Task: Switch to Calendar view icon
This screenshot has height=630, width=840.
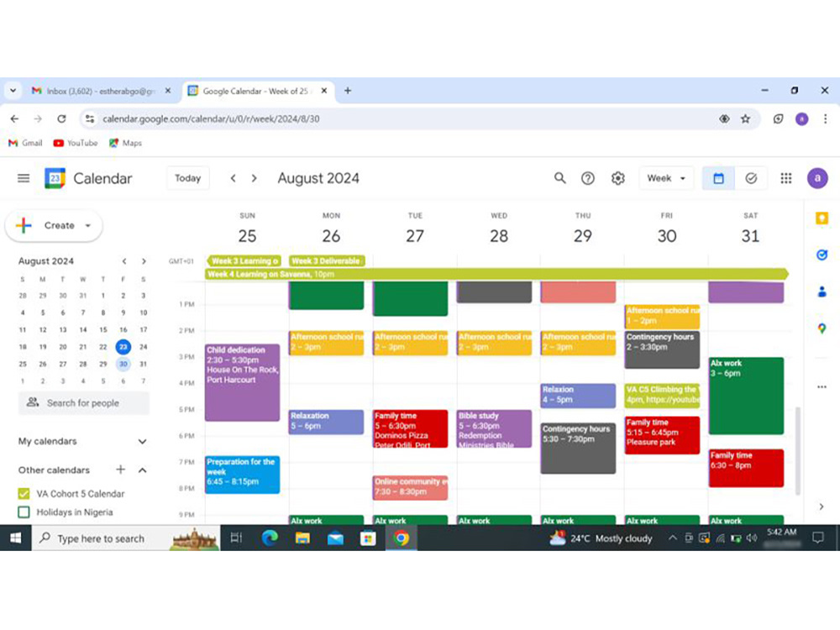Action: [x=718, y=178]
